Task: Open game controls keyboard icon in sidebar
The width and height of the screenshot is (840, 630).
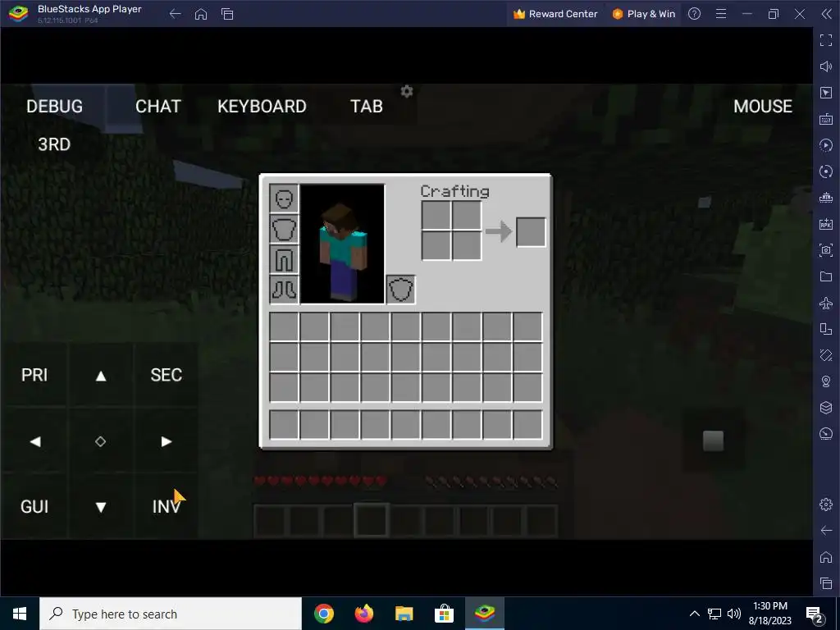Action: (826, 119)
